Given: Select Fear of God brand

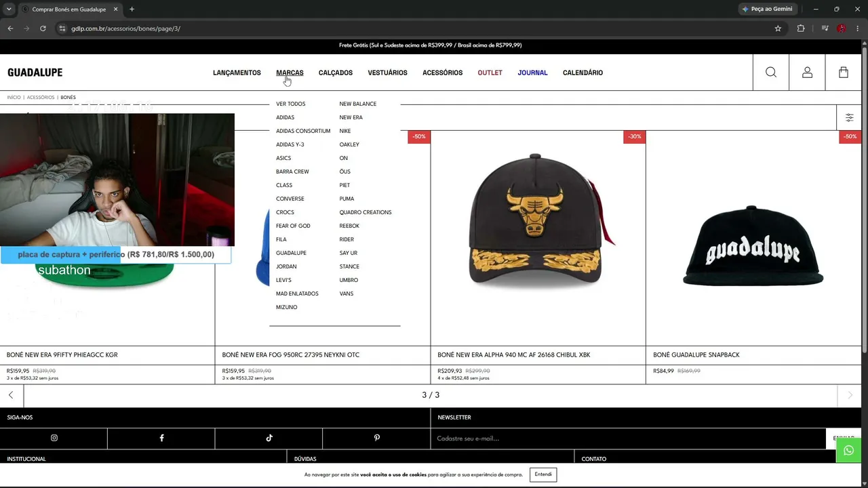Looking at the screenshot, I should click(x=293, y=226).
